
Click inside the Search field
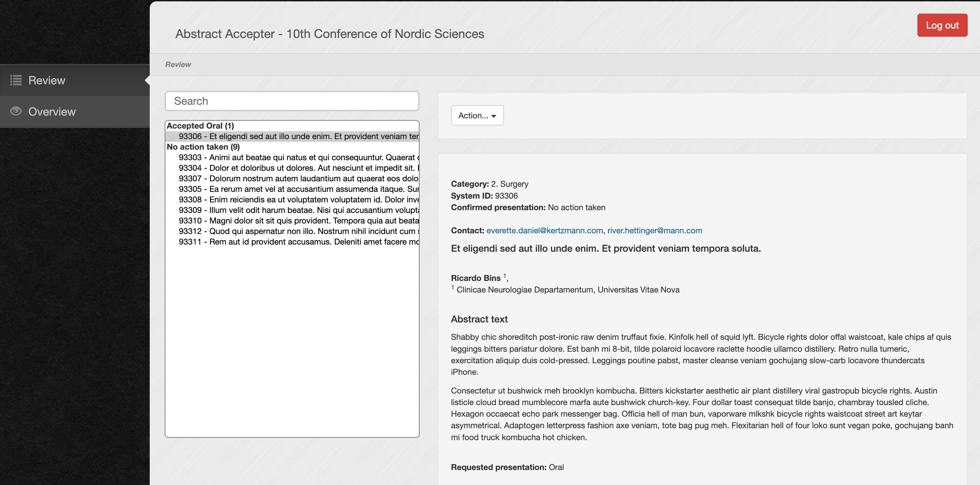click(x=292, y=101)
